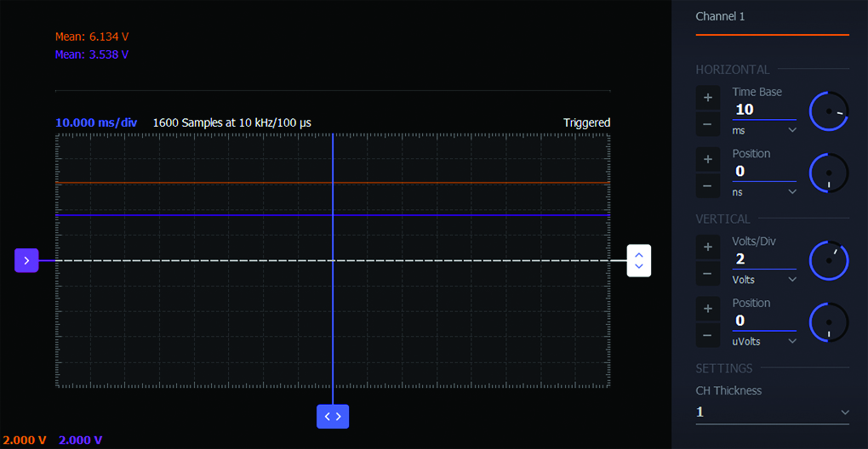Open the CH Thickness dropdown

(x=772, y=412)
